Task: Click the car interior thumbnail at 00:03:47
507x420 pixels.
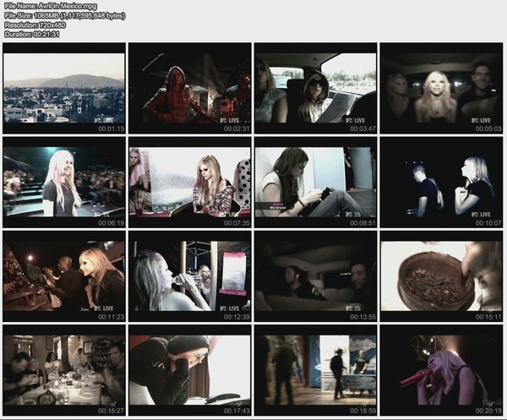Action: (315, 88)
